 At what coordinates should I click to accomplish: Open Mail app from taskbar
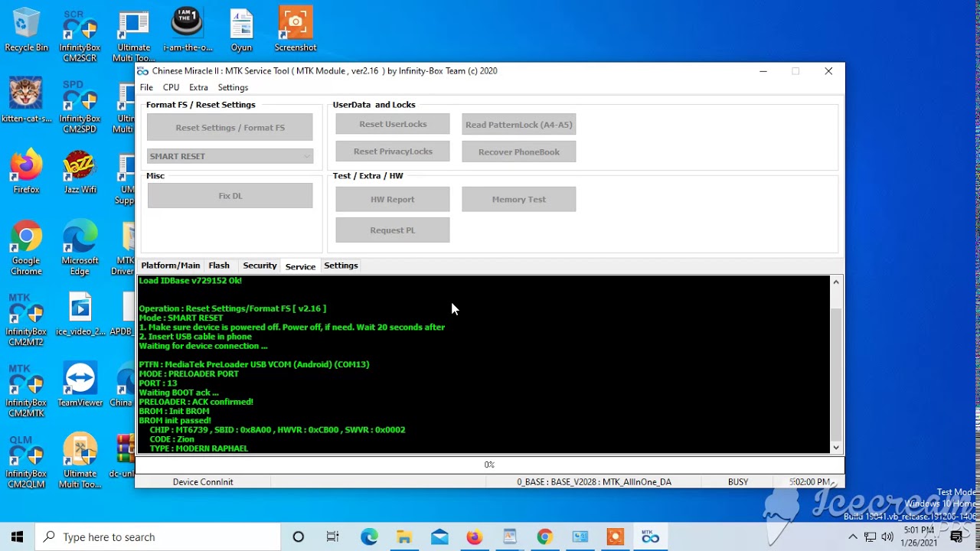(439, 537)
